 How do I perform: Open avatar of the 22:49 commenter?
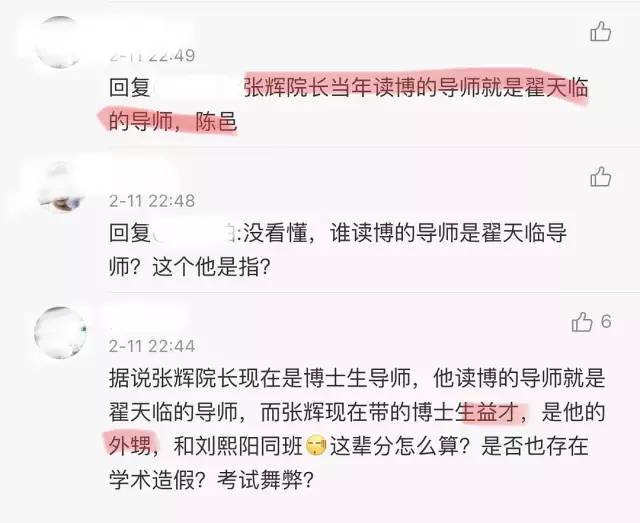click(x=60, y=42)
